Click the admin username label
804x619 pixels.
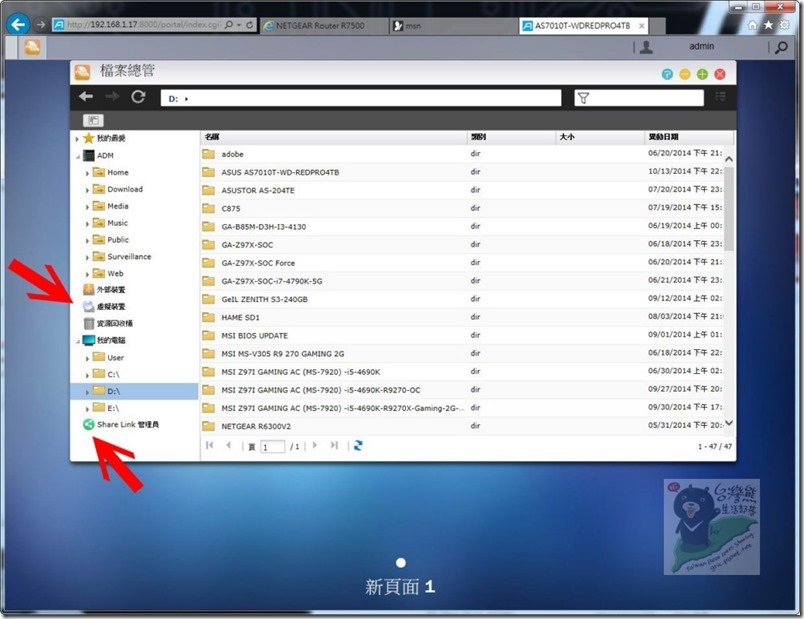pos(701,47)
